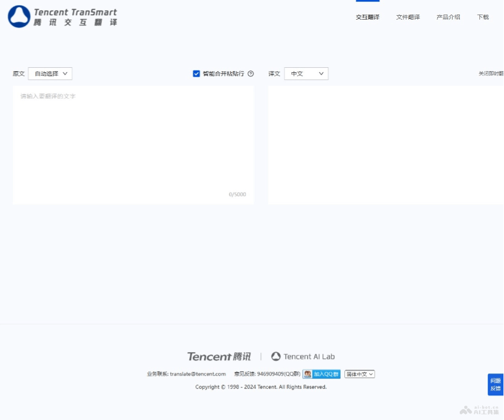Click the TranSmart shield logo in header
The height and width of the screenshot is (420, 504).
pos(18,16)
